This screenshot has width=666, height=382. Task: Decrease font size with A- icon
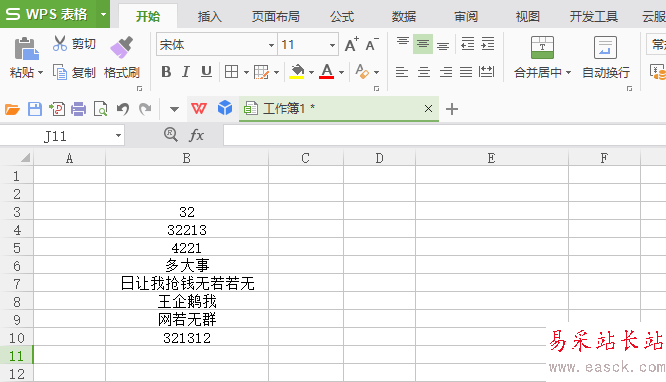[372, 44]
